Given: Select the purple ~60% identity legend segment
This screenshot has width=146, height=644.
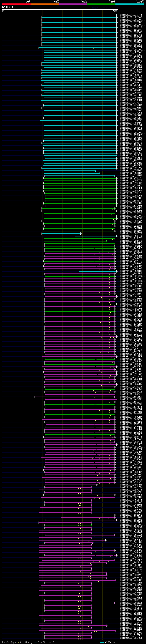Looking at the screenshot, I should click(73, 4).
